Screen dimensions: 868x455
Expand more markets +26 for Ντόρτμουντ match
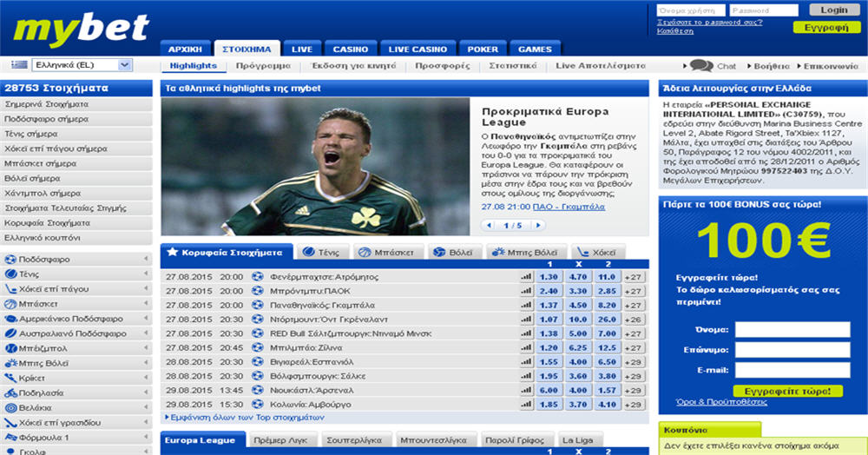(634, 320)
